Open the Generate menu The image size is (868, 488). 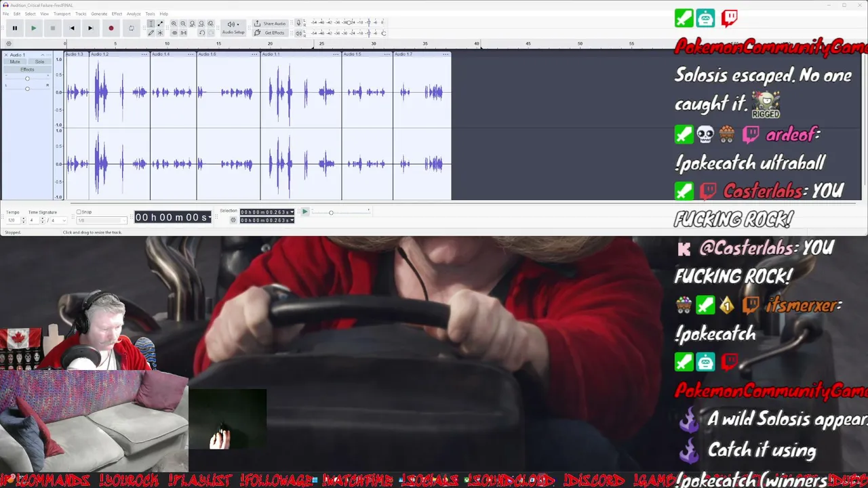pyautogui.click(x=99, y=14)
